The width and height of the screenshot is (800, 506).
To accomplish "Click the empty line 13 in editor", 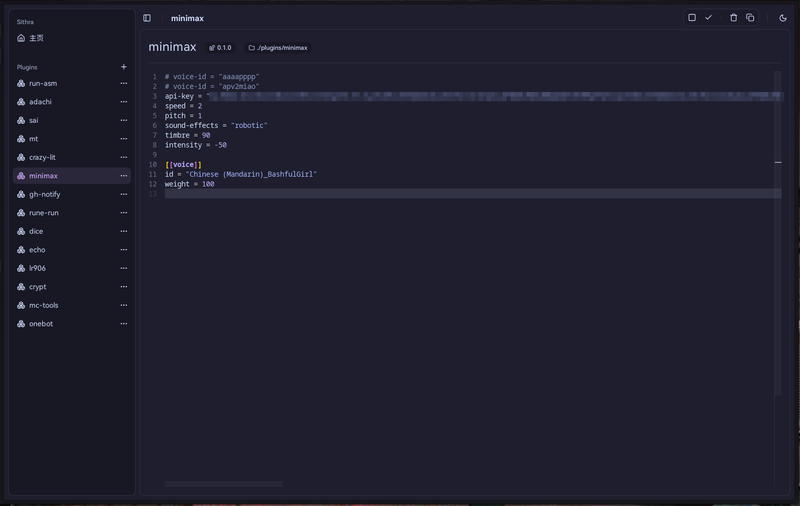I will (400, 194).
